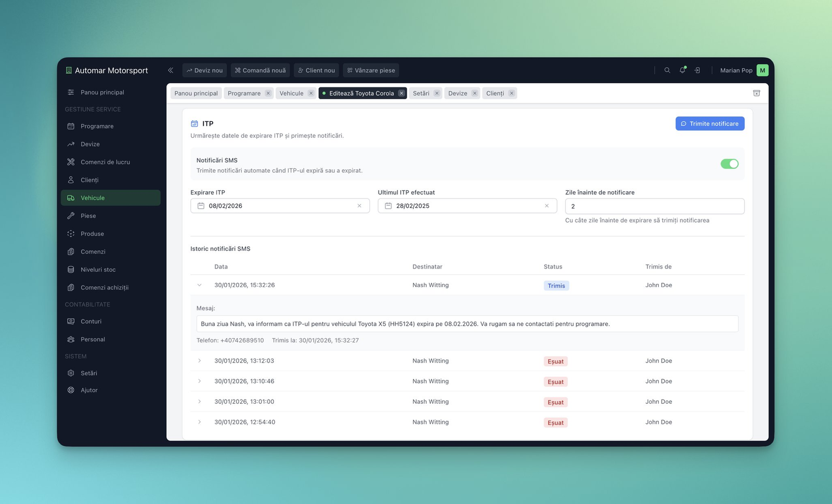Open Comenzi in the sidebar

pos(110,251)
